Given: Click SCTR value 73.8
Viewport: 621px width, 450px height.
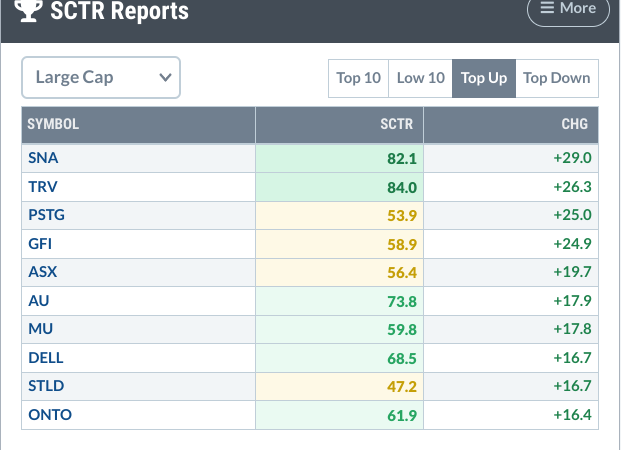Looking at the screenshot, I should (x=402, y=301).
